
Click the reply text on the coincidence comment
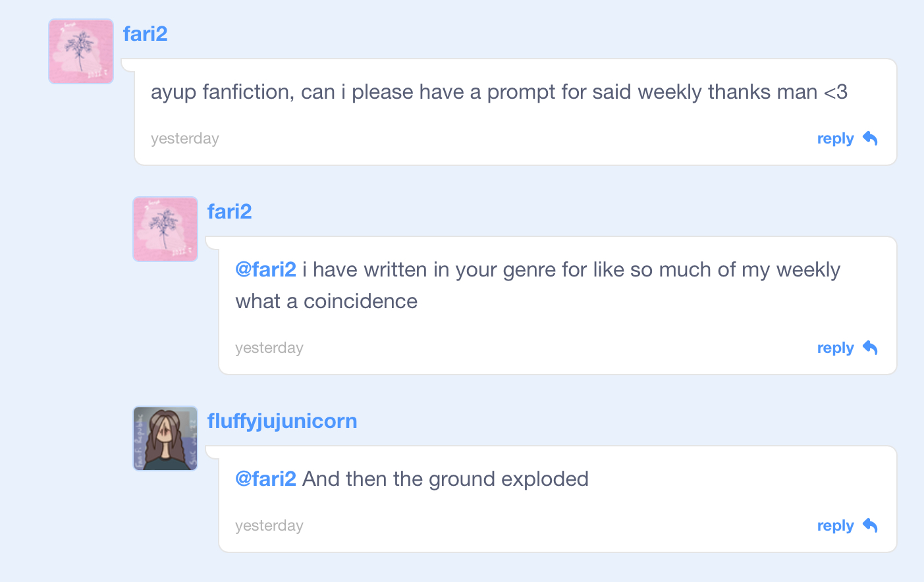click(x=835, y=348)
